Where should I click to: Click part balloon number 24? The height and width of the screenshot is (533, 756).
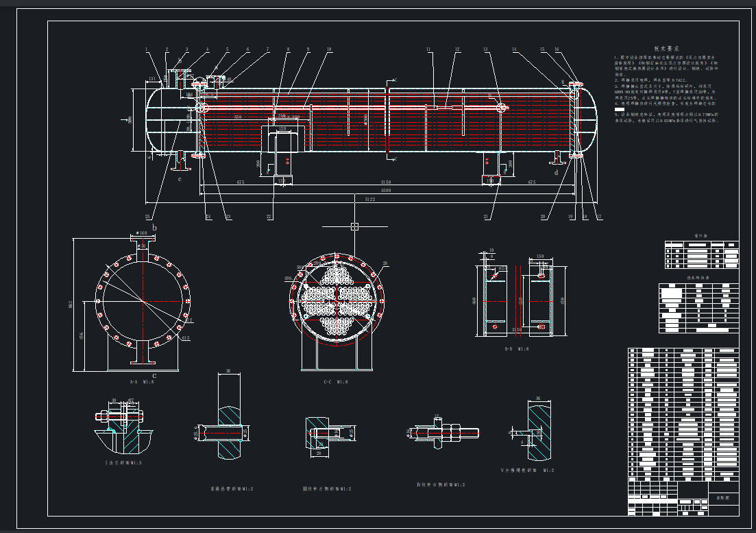(x=208, y=217)
